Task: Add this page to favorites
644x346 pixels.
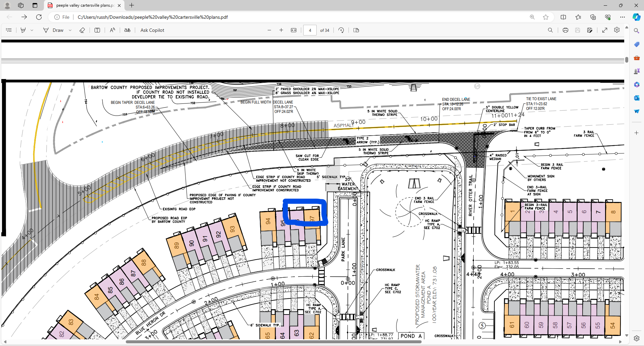Action: pos(546,17)
